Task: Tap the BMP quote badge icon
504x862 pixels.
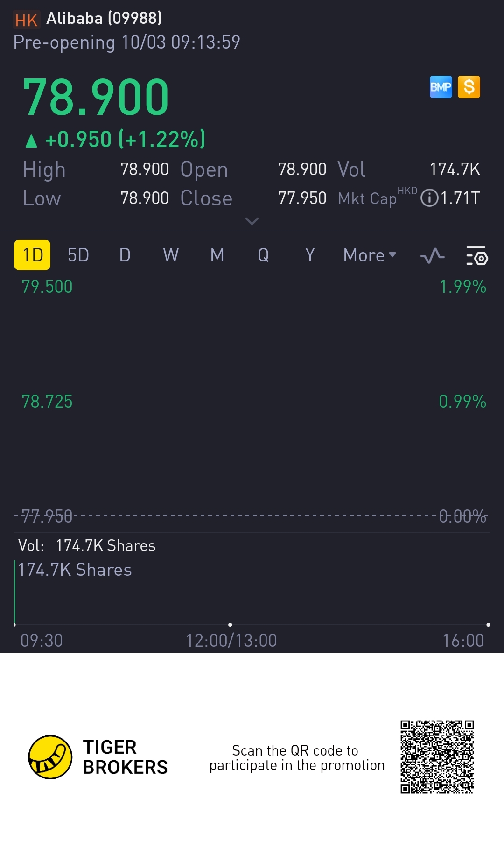Action: click(x=441, y=87)
